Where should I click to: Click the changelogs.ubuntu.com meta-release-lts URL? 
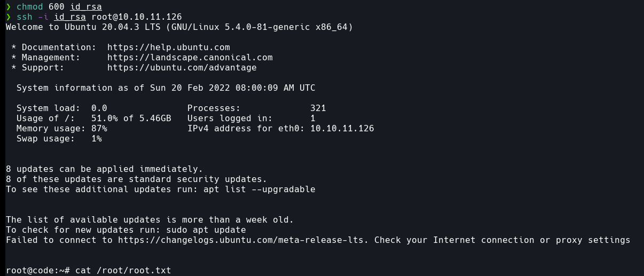click(243, 240)
